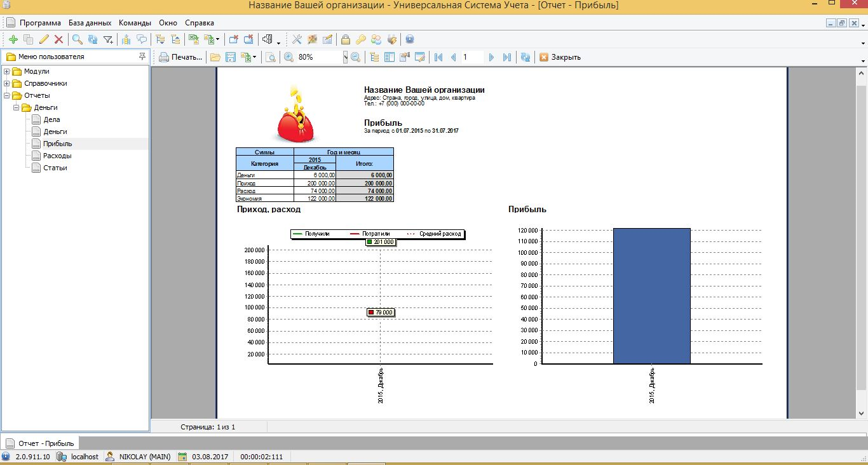The image size is (868, 465).
Task: Click the exit door icon
Action: click(x=268, y=39)
